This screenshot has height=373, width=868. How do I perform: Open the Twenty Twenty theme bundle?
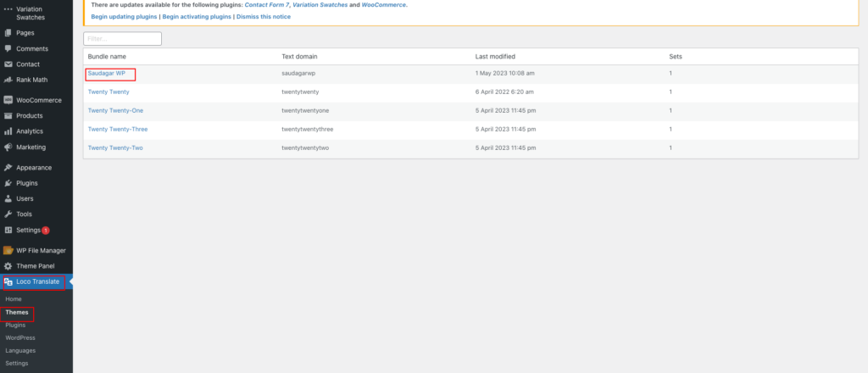108,92
